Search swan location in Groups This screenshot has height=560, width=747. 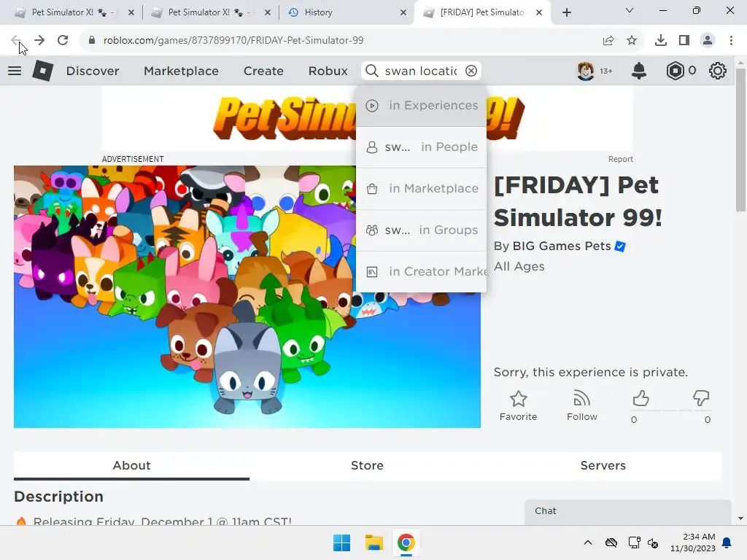click(x=421, y=230)
